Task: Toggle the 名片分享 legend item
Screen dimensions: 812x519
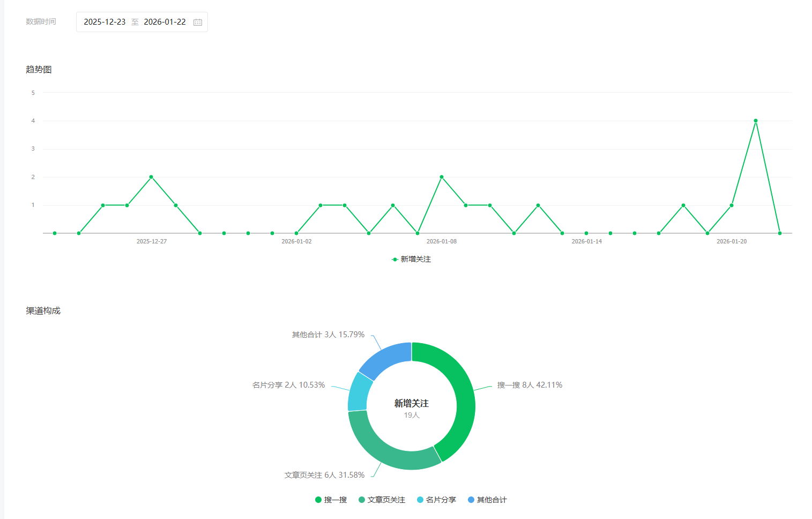Action: (x=436, y=500)
